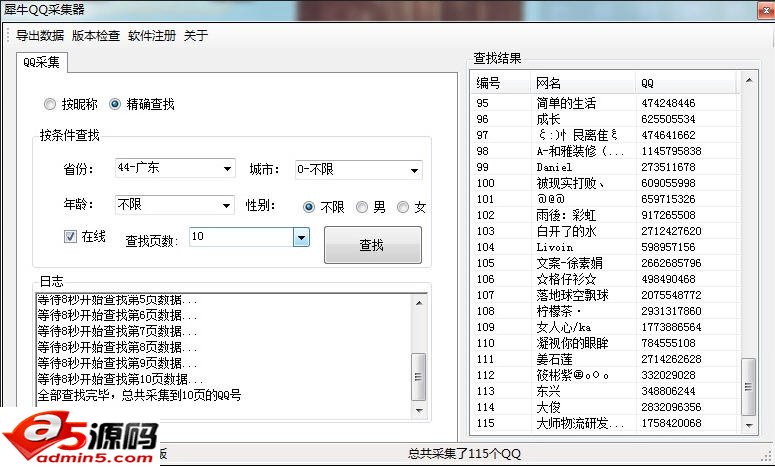Screen dimensions: 775x467
Task: Select result row 姜石莲
Action: 605,359
